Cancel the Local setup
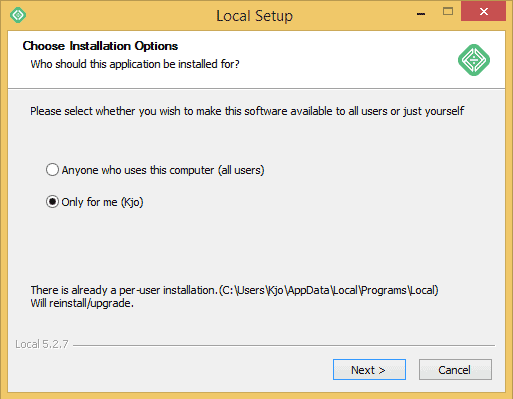 coord(455,370)
